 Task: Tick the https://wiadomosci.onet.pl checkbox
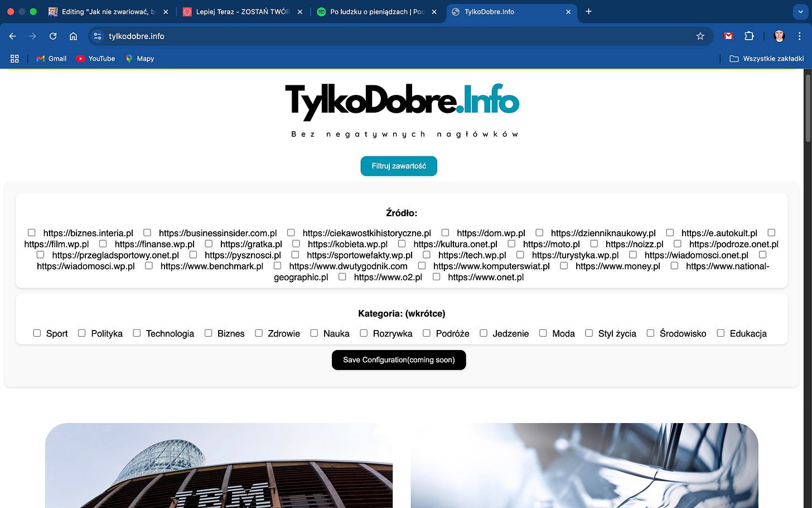click(633, 255)
